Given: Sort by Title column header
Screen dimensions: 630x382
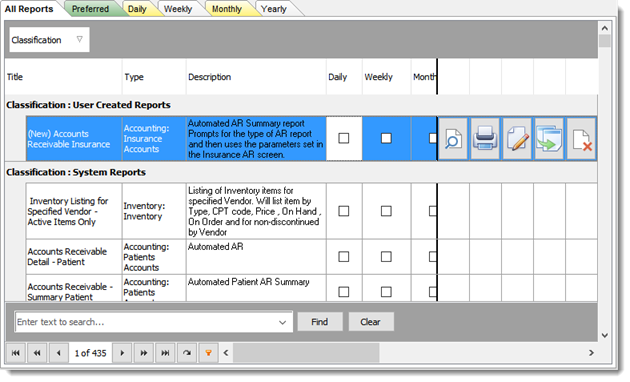Looking at the screenshot, I should [63, 77].
